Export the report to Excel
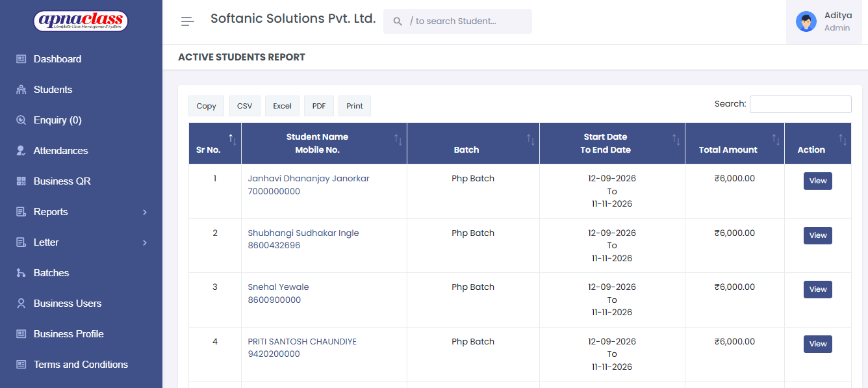 pos(282,106)
